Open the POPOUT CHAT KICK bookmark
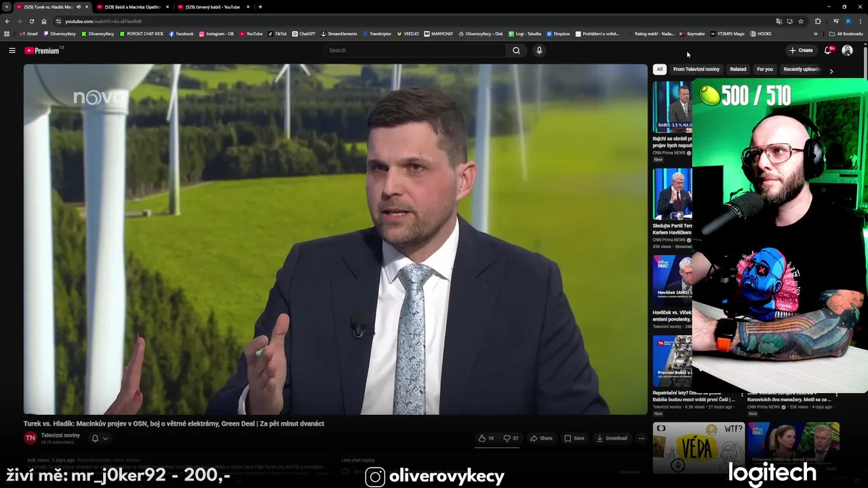 coord(142,34)
